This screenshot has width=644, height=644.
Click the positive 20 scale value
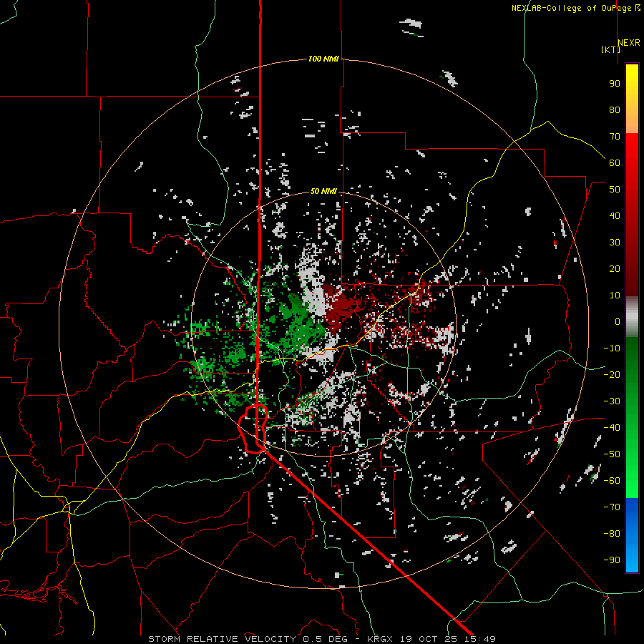[x=615, y=268]
